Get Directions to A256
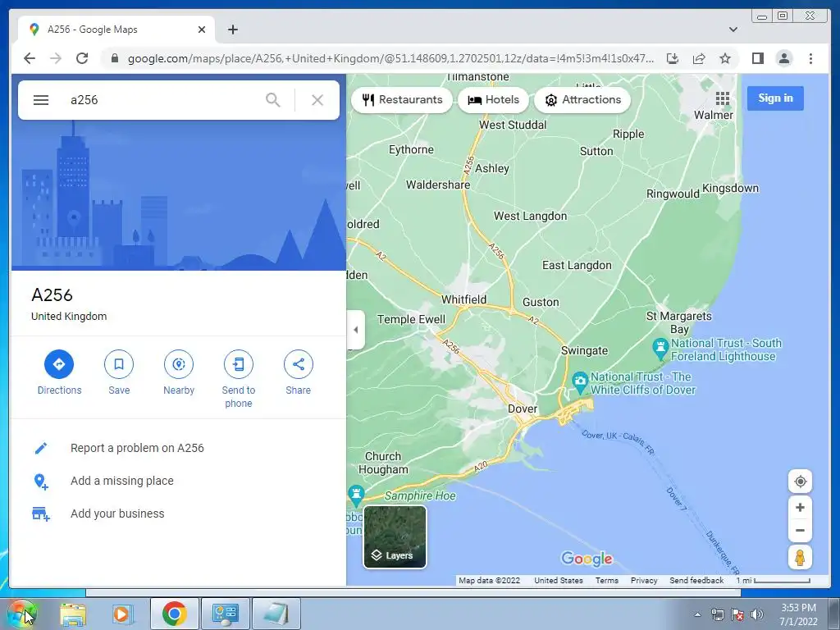Viewport: 840px width, 630px height. tap(59, 373)
